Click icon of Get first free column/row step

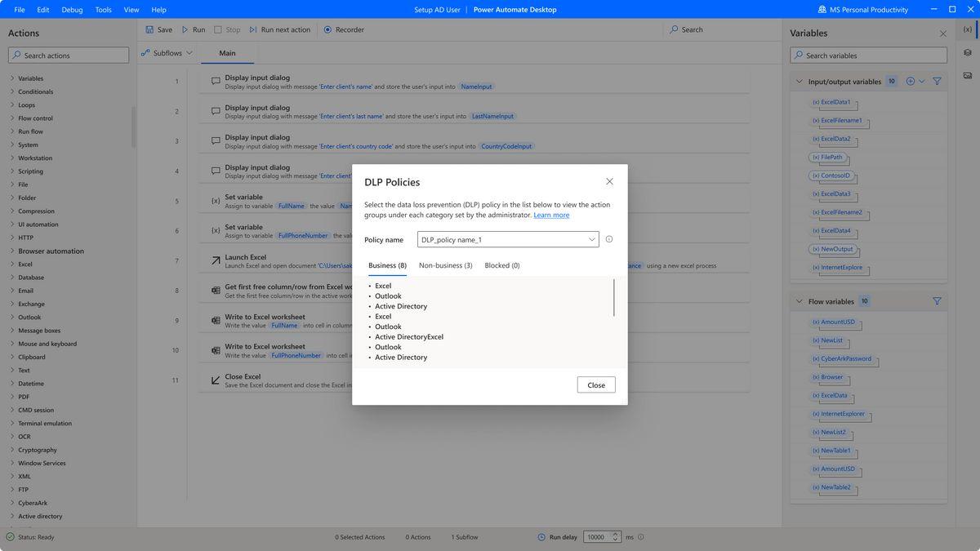tap(216, 291)
